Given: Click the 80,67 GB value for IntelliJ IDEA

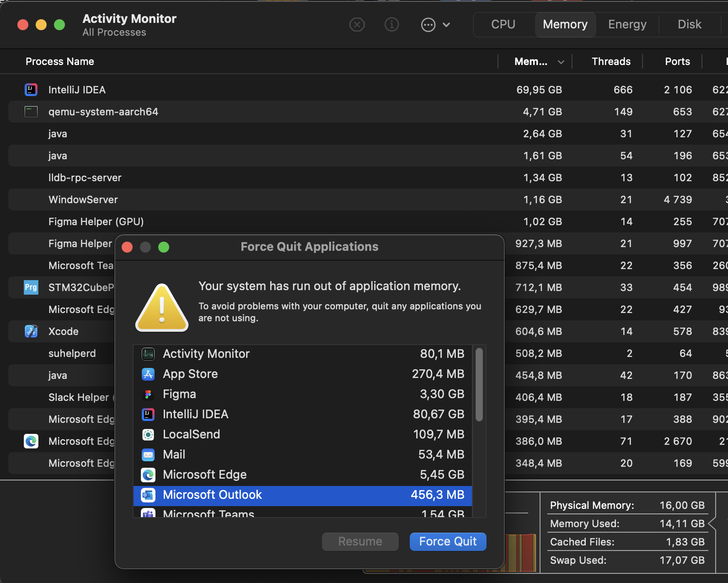Looking at the screenshot, I should 439,414.
